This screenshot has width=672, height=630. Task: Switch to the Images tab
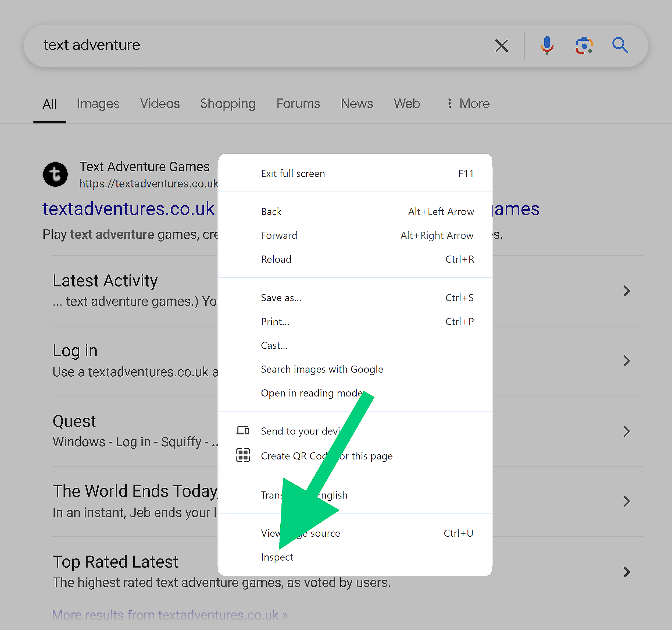pyautogui.click(x=98, y=104)
